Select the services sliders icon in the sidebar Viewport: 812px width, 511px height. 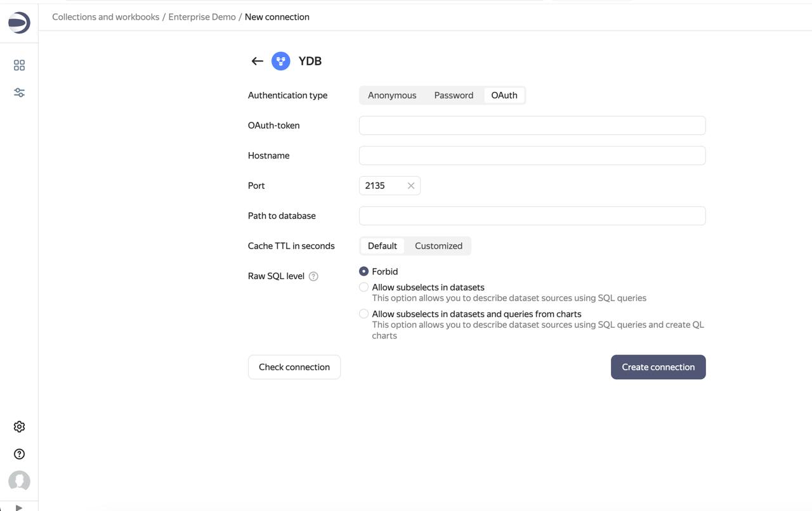[18, 92]
